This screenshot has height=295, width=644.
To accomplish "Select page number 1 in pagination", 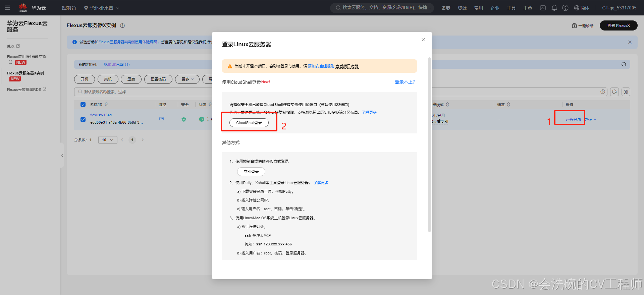I will pos(132,140).
